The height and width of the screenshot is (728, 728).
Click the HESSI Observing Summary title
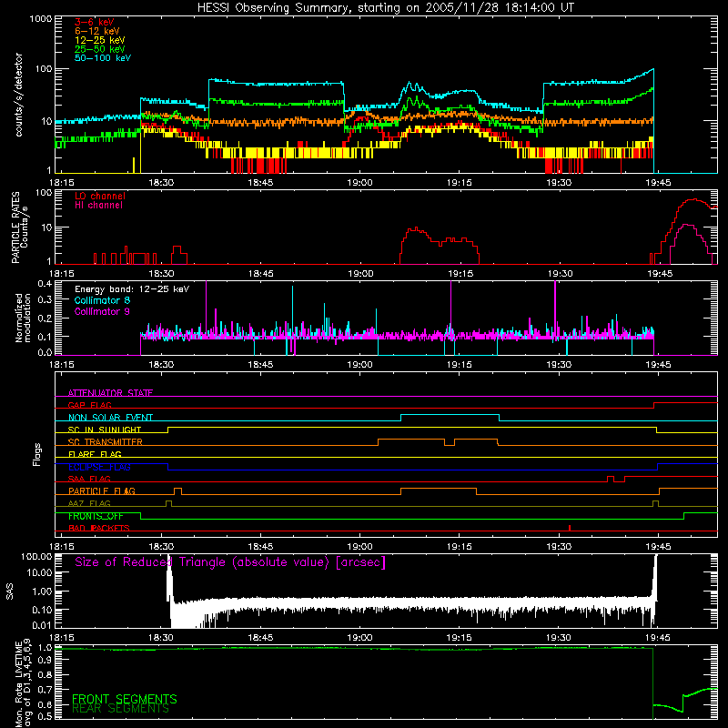coord(385,8)
